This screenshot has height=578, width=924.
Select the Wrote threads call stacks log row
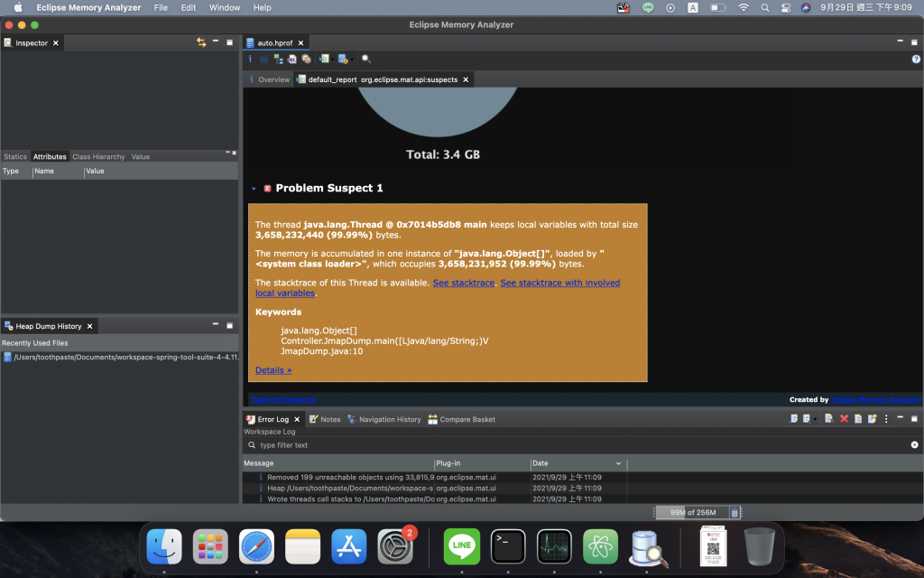tap(434, 499)
